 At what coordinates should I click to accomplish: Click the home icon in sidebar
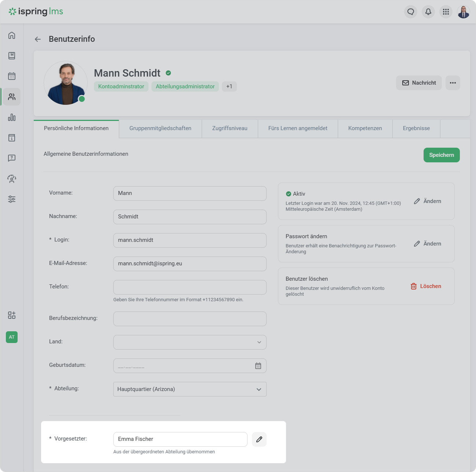12,35
